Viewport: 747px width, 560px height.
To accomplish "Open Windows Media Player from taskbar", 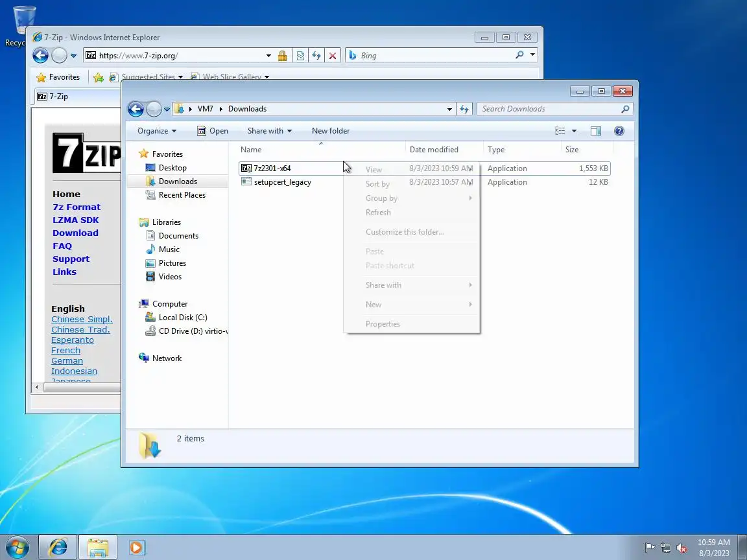I will pyautogui.click(x=136, y=547).
